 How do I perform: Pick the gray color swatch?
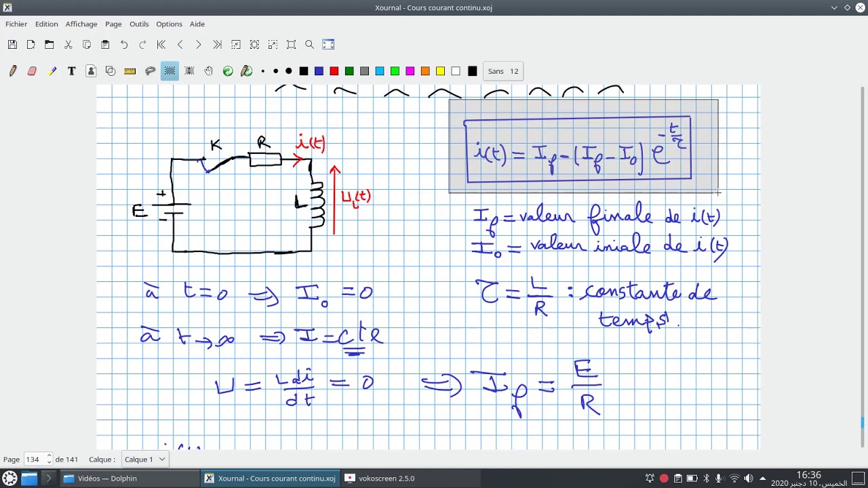click(x=364, y=71)
